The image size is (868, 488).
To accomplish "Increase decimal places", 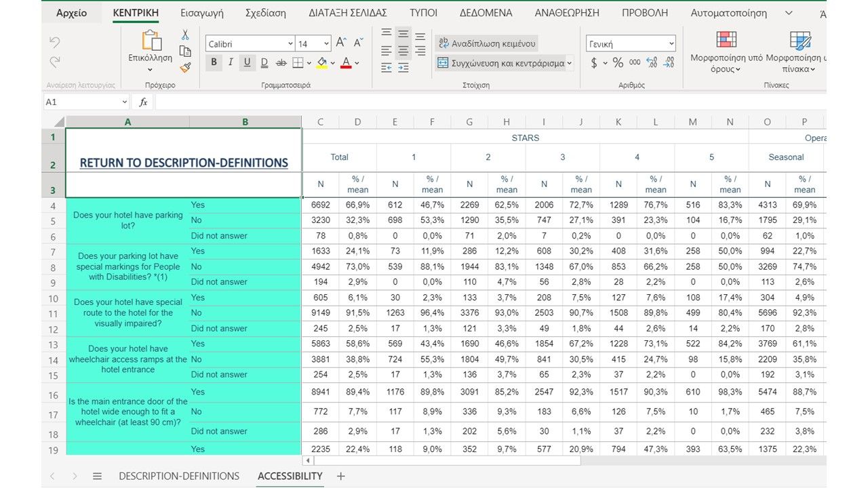I will coord(652,63).
